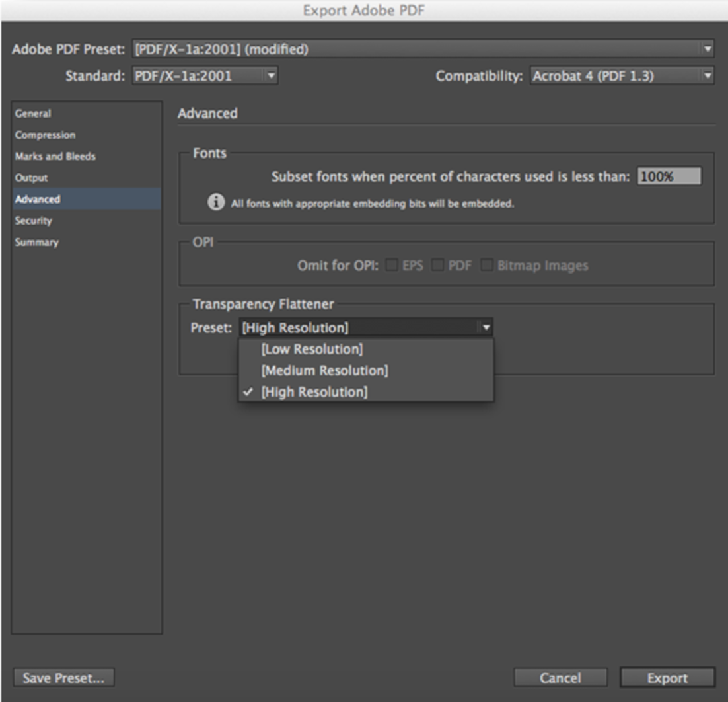Image resolution: width=728 pixels, height=702 pixels.
Task: Choose [High Resolution] from preset list
Action: (x=366, y=392)
